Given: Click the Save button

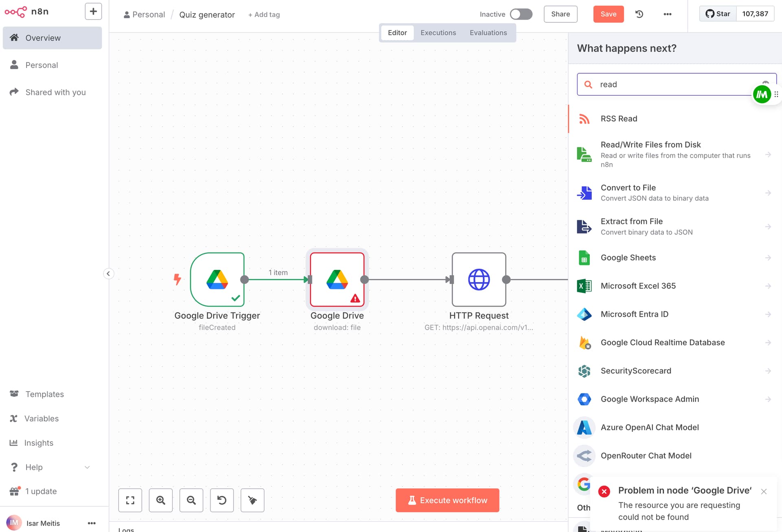Looking at the screenshot, I should click(x=608, y=14).
